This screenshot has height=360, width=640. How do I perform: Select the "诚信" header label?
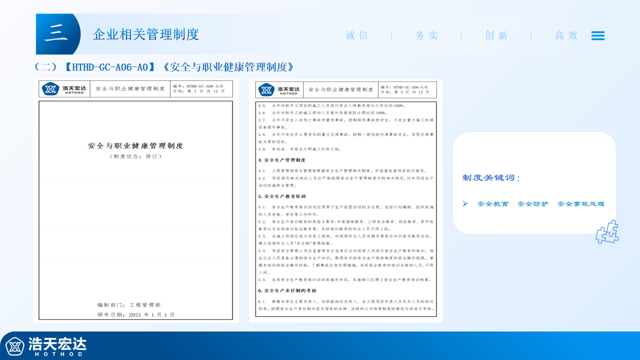357,36
